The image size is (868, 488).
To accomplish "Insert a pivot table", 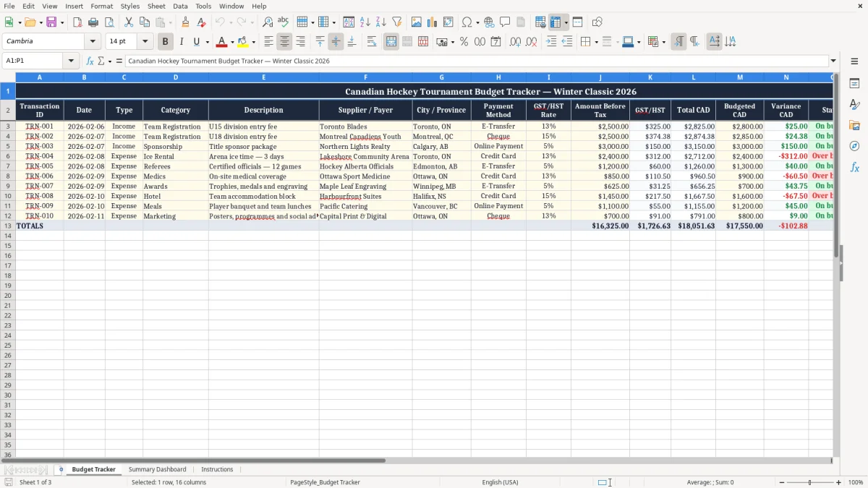I will click(448, 22).
